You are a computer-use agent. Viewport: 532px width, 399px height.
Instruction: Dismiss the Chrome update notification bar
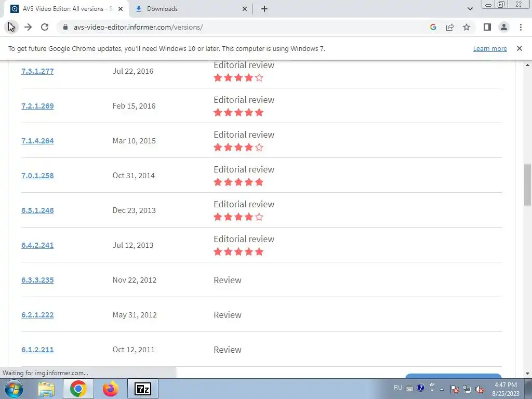click(x=520, y=48)
